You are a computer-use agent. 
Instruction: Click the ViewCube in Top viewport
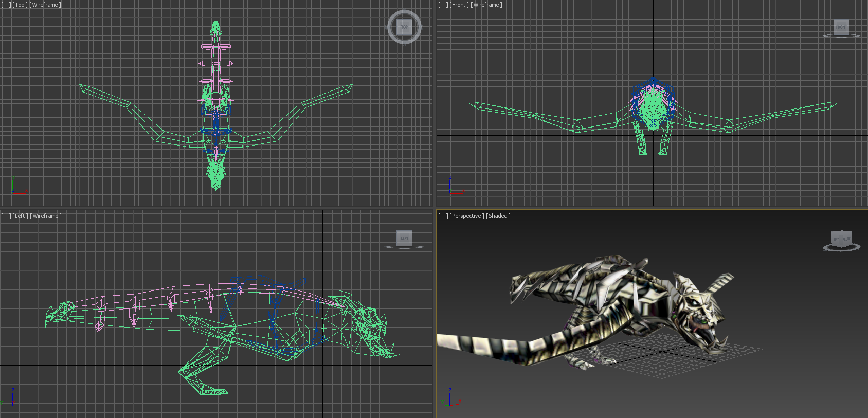pyautogui.click(x=404, y=27)
